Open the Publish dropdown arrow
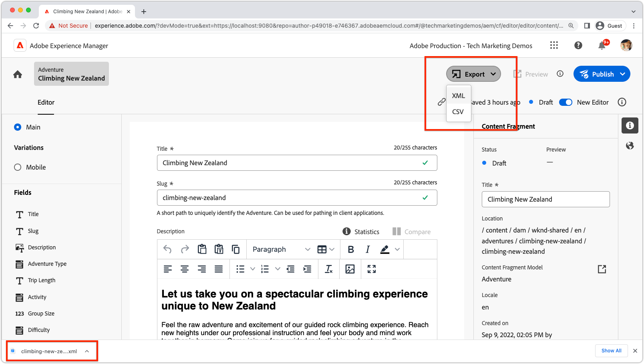 click(x=623, y=74)
